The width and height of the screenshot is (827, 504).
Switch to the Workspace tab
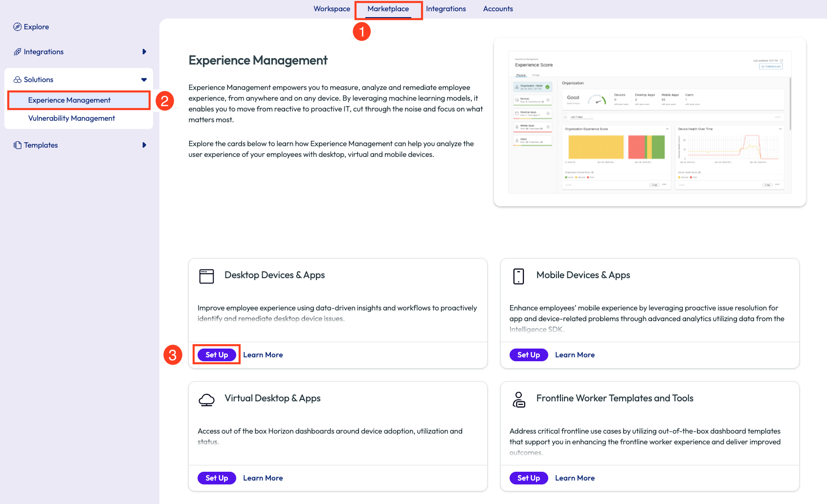pos(332,9)
